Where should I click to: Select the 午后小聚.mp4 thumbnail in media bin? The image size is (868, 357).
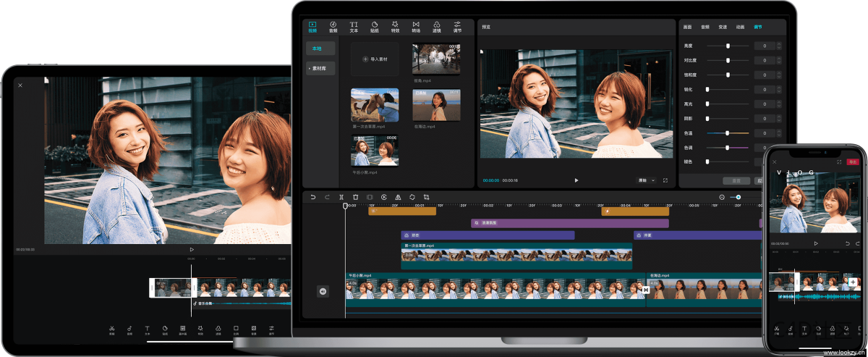tap(375, 151)
